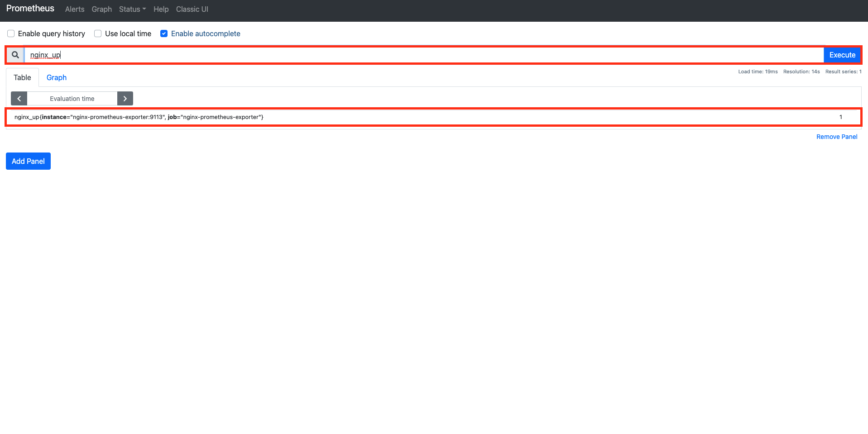Enable query history checkbox
The height and width of the screenshot is (434, 868).
11,33
